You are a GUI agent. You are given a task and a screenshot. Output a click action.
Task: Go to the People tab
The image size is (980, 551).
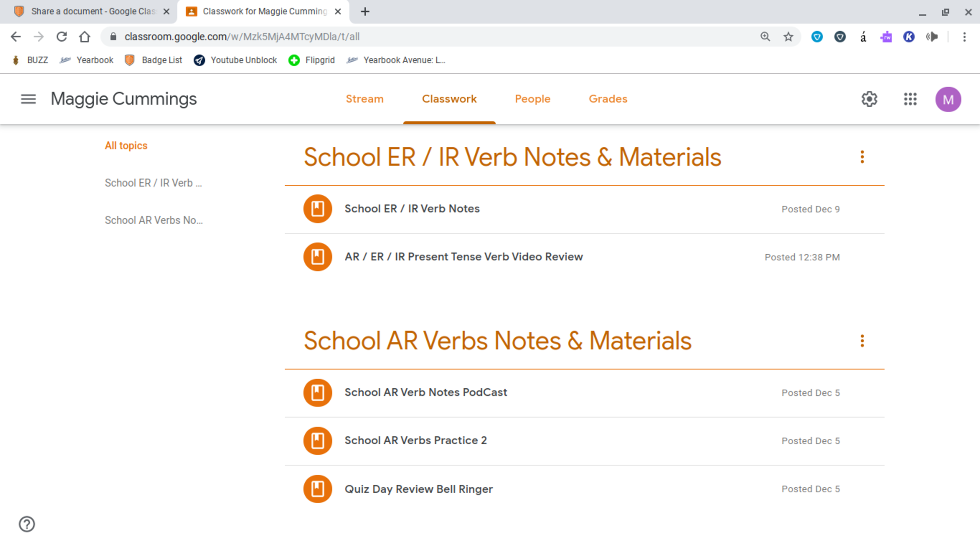532,99
